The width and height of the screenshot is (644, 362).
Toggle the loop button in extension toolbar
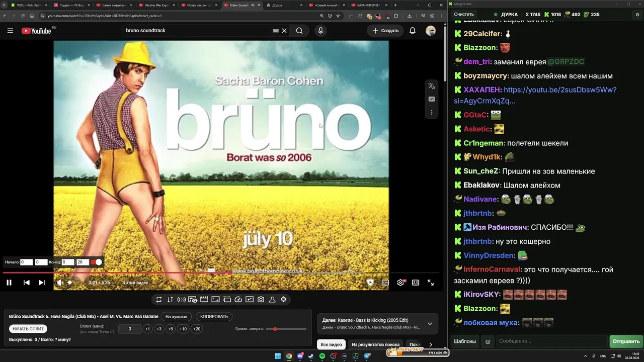pyautogui.click(x=159, y=299)
